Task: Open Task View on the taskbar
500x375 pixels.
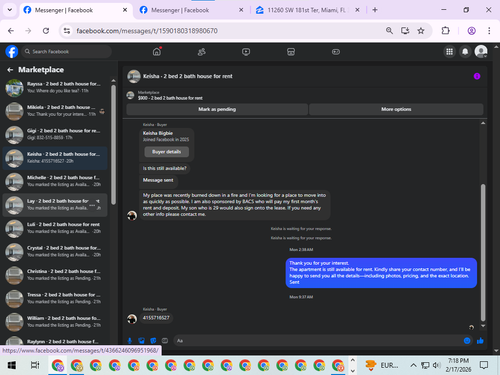Action: 35,365
